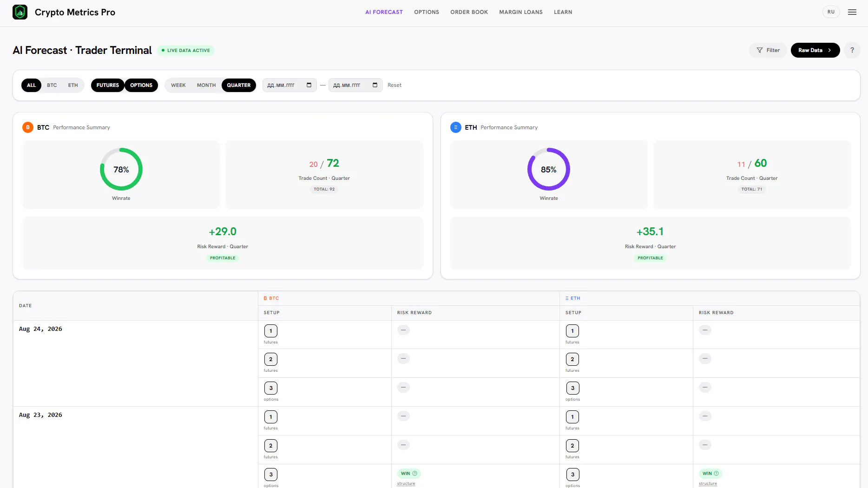Click info icon on BTC WIN badge
Image resolution: width=868 pixels, height=488 pixels.
pos(415,474)
